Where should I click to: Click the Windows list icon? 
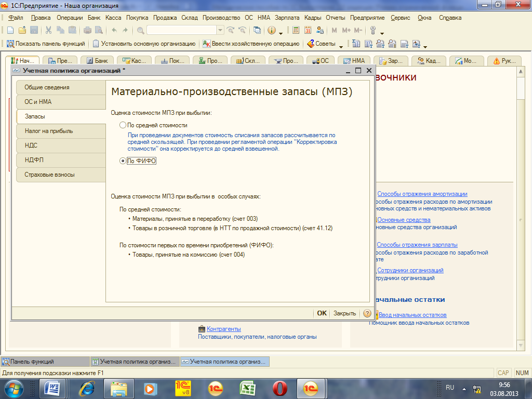pos(257,30)
